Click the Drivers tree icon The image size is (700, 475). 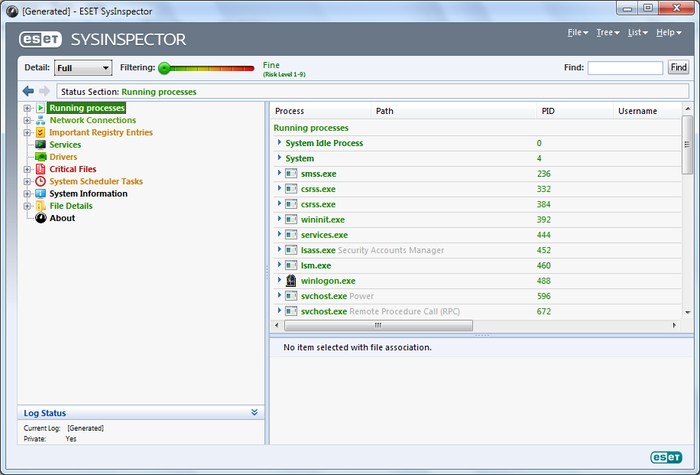(41, 157)
